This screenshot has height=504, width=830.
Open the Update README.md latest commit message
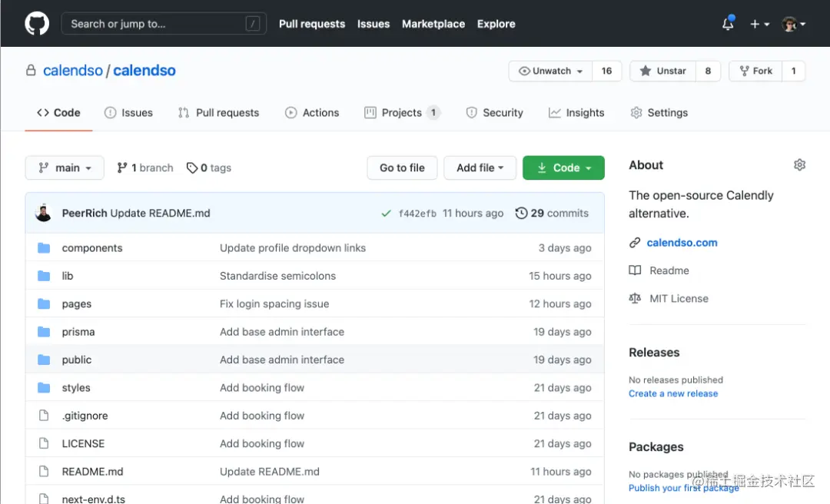160,213
